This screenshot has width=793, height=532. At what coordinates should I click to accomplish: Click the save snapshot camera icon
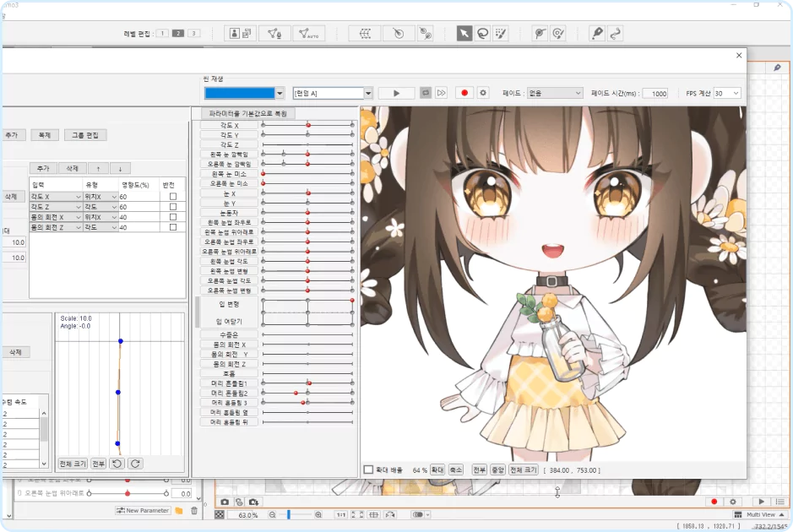click(x=253, y=502)
